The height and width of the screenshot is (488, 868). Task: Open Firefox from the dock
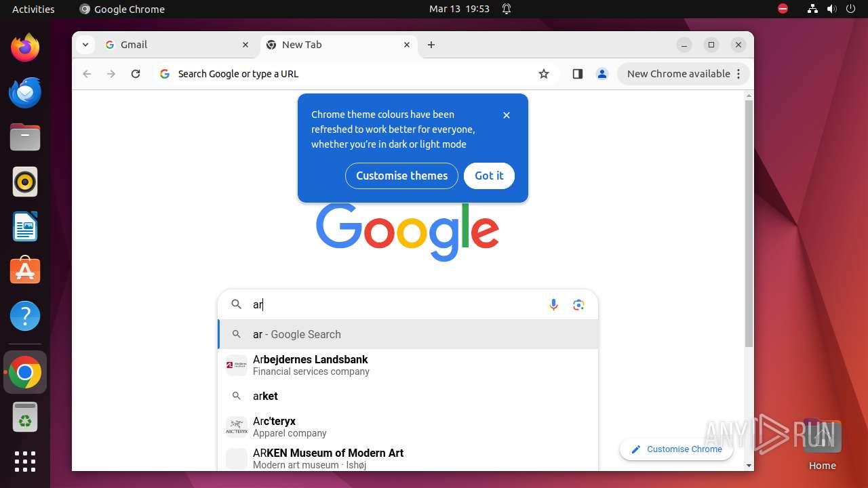point(25,47)
